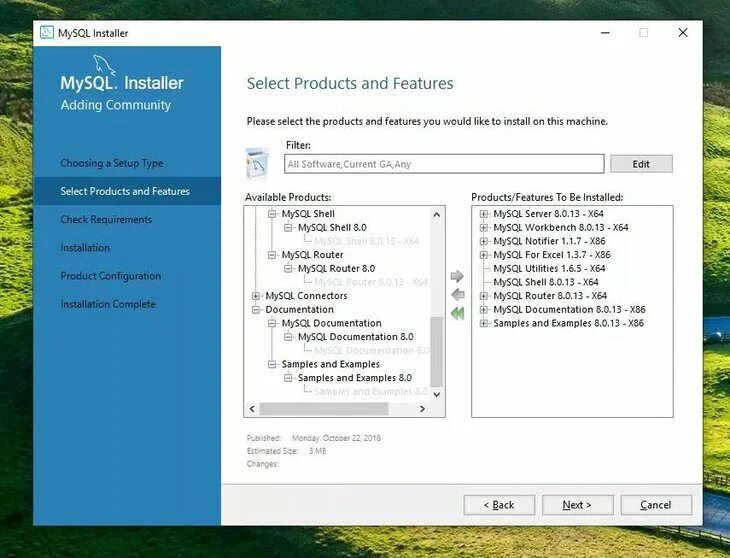Viewport: 730px width, 558px height.
Task: Click the add-product right arrow icon
Action: tap(457, 276)
